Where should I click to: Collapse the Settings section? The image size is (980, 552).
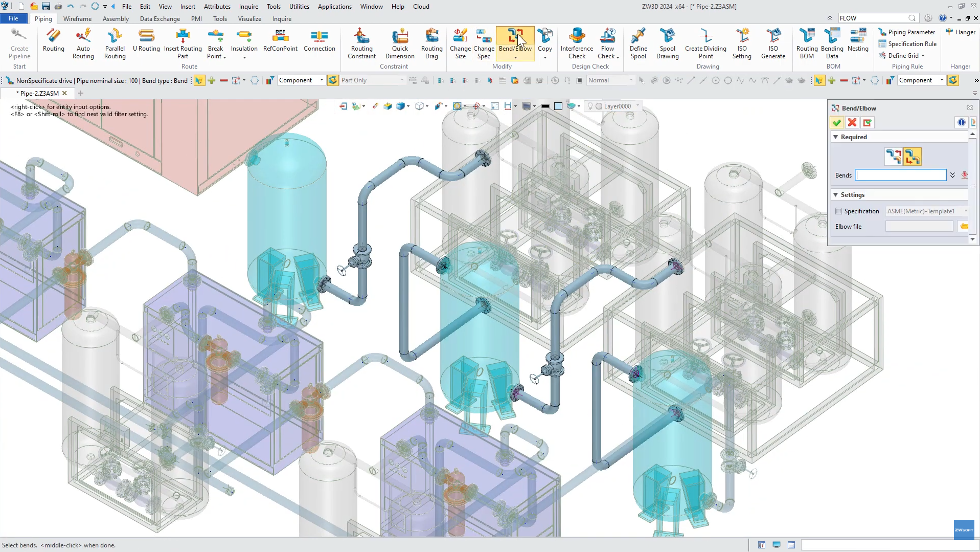coord(836,195)
